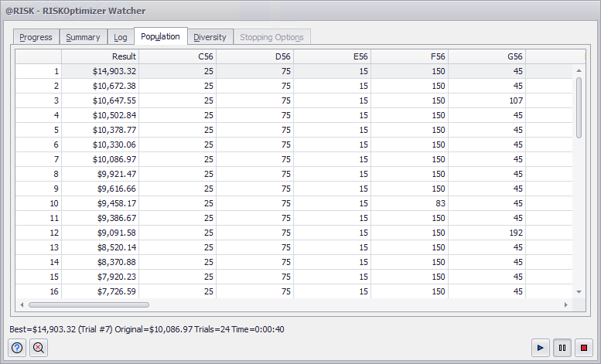Click the G56 cell showing 192
The width and height of the screenshot is (601, 364).
487,233
